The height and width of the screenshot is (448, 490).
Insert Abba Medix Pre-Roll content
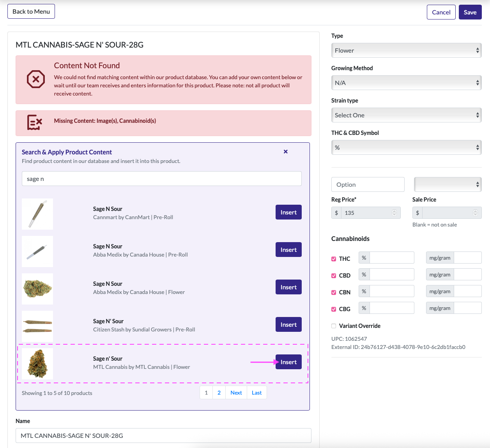pyautogui.click(x=288, y=250)
